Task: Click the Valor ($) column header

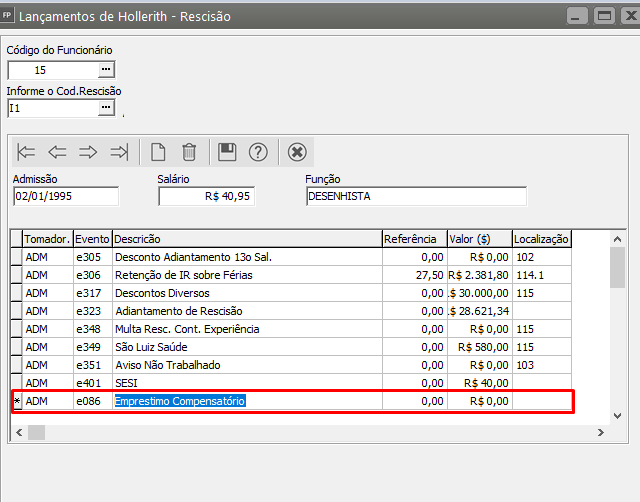Action: coord(478,239)
